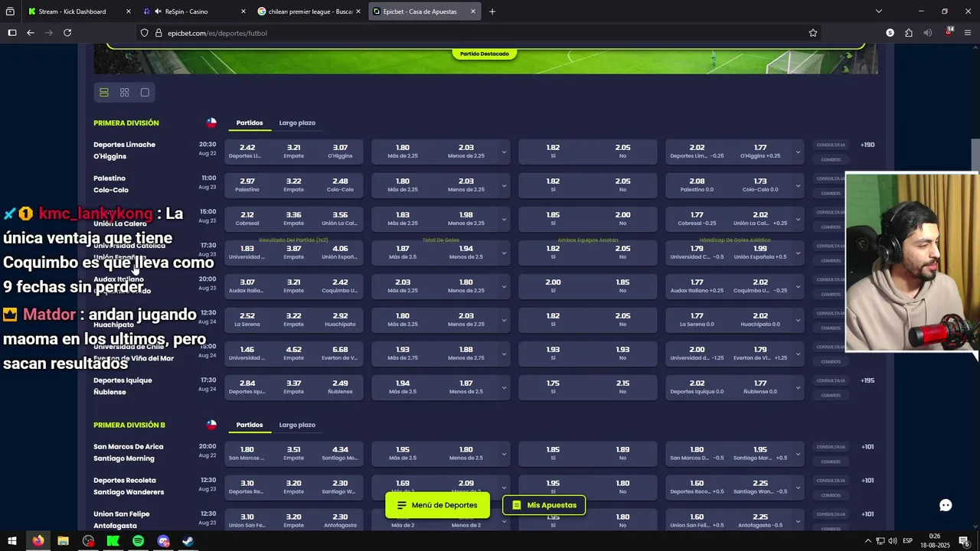980x551 pixels.
Task: Click Consulta IA for Limache vs O'Higgins
Action: coord(831,145)
